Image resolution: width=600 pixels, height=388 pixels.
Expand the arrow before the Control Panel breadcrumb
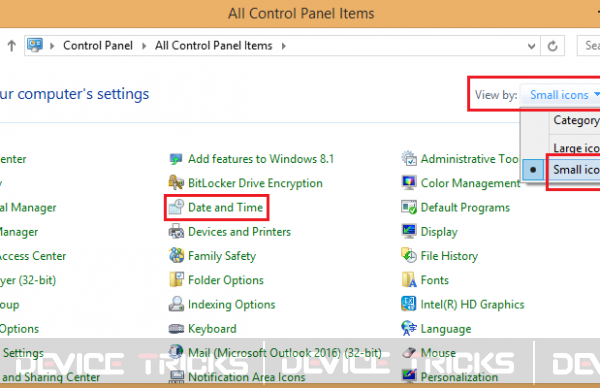pyautogui.click(x=52, y=46)
